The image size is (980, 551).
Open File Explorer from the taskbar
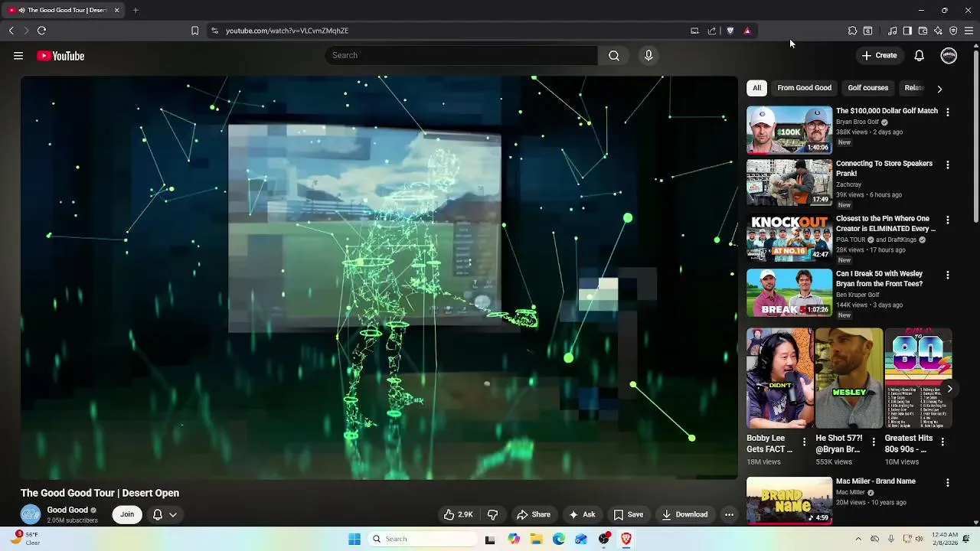(x=536, y=539)
